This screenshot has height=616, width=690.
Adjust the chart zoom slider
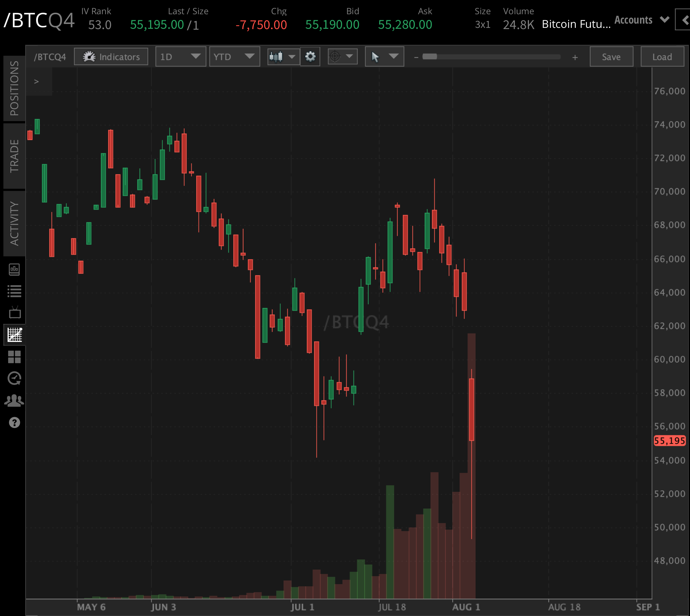click(430, 57)
